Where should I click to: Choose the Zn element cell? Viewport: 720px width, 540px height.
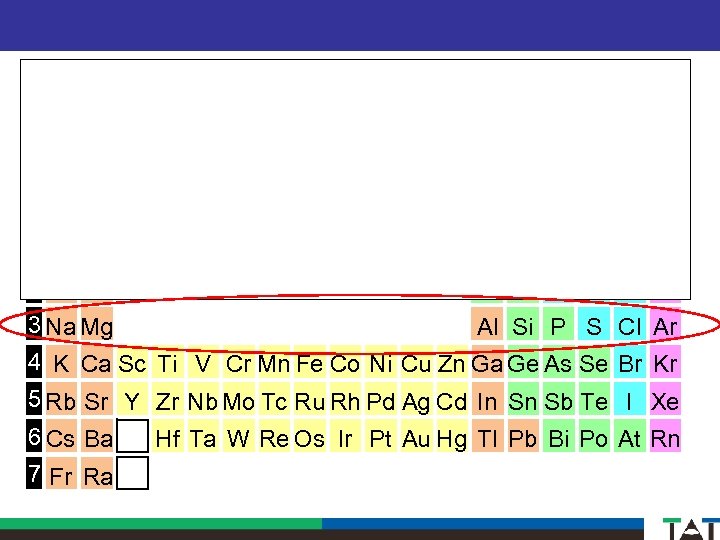click(452, 362)
